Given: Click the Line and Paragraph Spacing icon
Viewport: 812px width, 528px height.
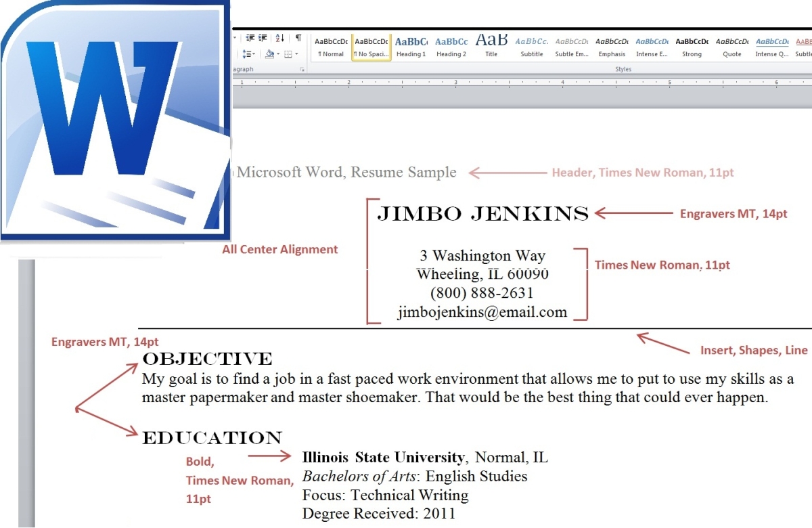Looking at the screenshot, I should (x=248, y=53).
